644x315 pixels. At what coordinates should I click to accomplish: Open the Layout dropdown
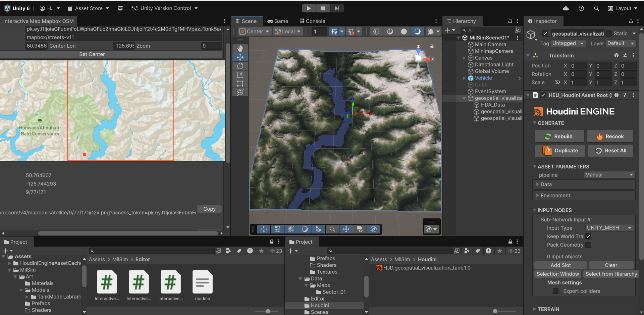click(x=623, y=8)
